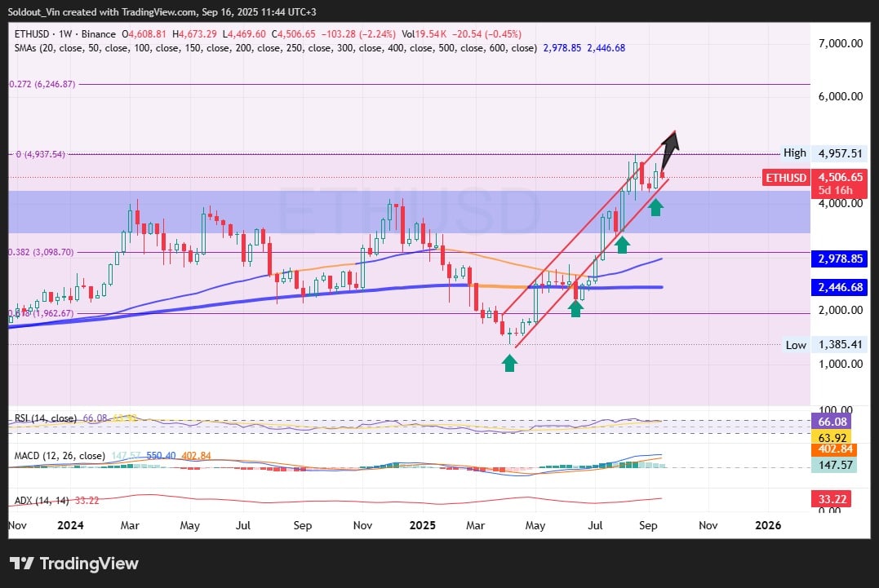
Task: Click the High 4,957.51 price label
Action: [x=822, y=153]
